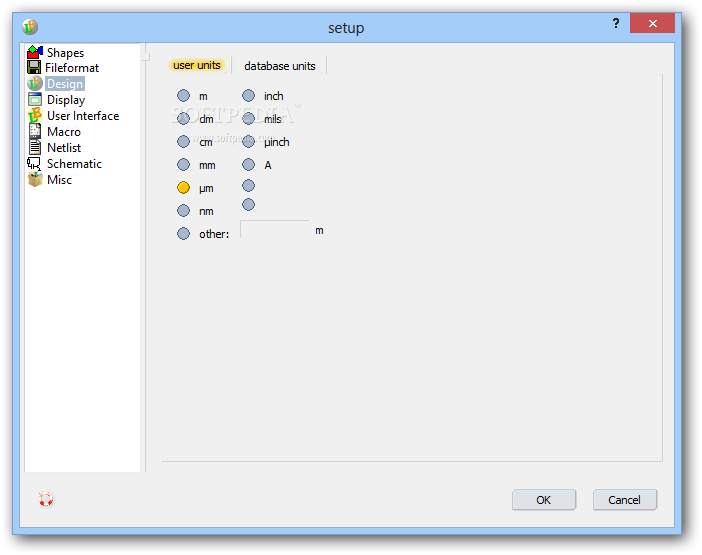Screen dimensions: 702x555
Task: Open the Display settings page
Action: (x=66, y=100)
